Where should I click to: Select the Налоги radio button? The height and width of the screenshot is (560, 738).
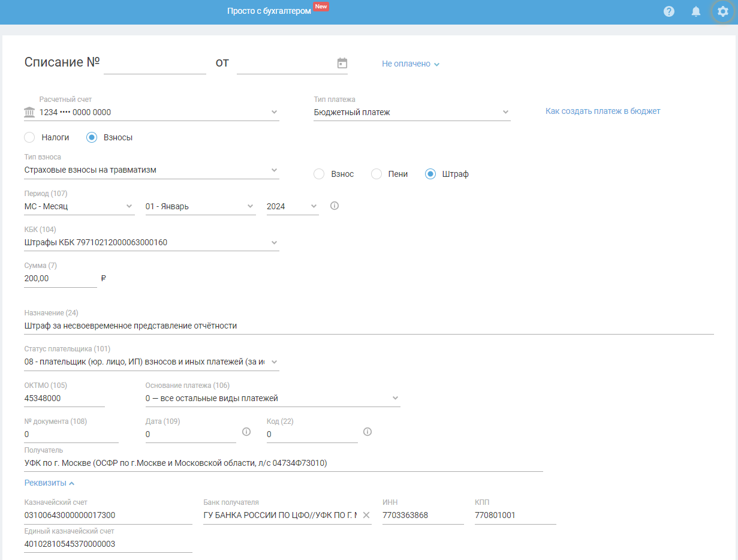[29, 137]
